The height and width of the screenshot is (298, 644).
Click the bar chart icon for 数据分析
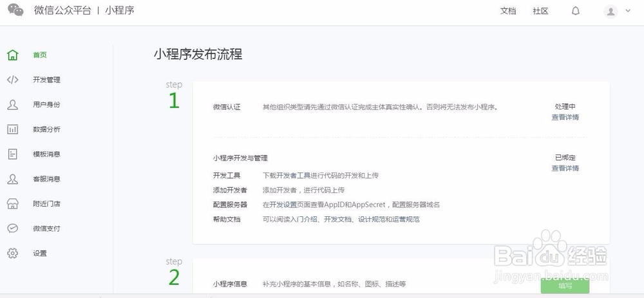point(13,129)
